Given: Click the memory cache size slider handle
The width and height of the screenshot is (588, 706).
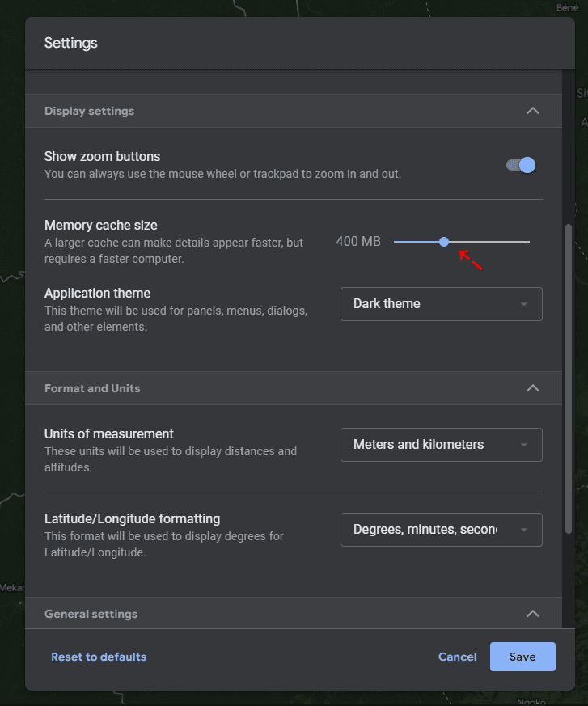Looking at the screenshot, I should click(444, 241).
